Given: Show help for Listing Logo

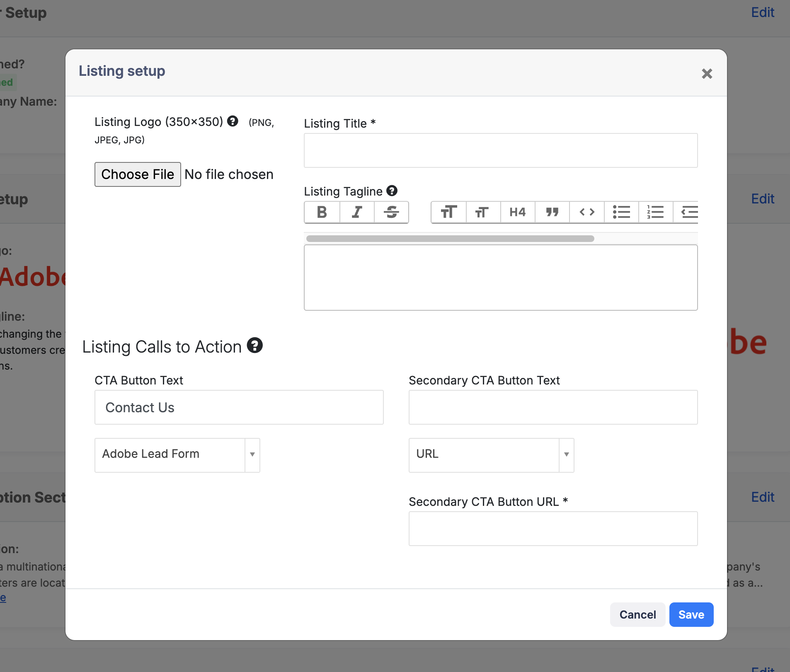Looking at the screenshot, I should point(233,121).
